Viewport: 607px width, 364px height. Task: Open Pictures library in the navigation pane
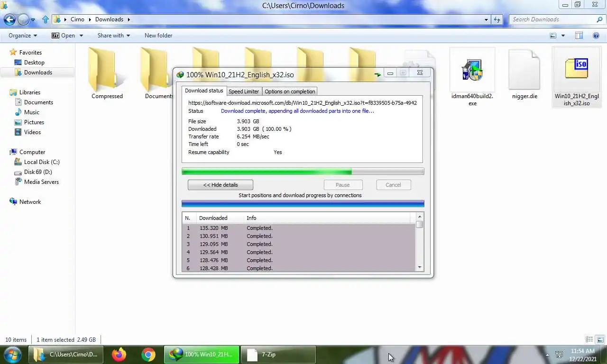(34, 122)
